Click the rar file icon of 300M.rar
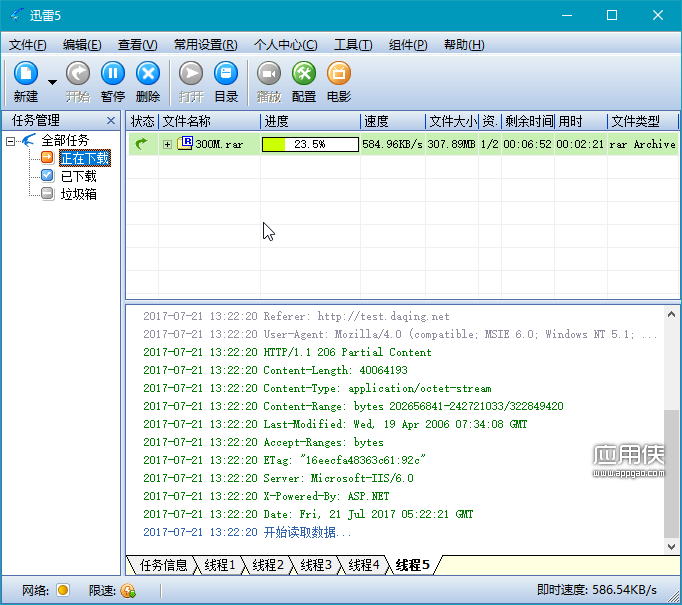The height and width of the screenshot is (605, 682). (x=185, y=143)
